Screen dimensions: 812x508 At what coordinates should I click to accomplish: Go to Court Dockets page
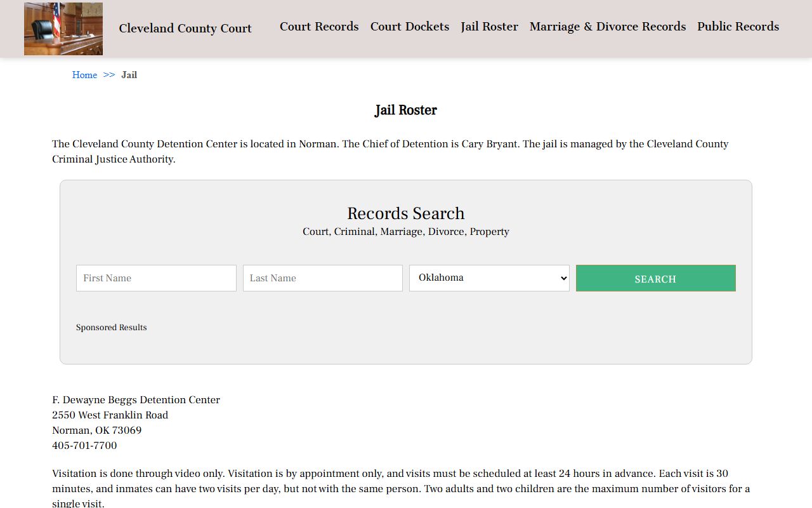410,27
